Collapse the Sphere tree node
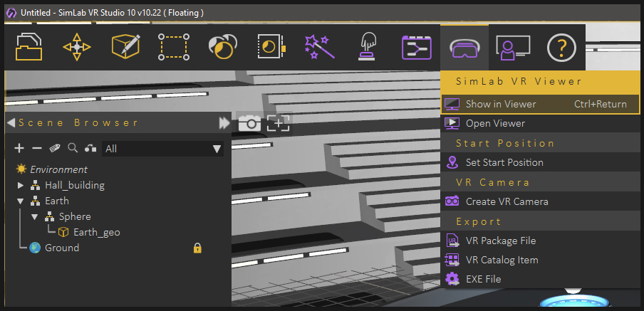The width and height of the screenshot is (644, 311). (34, 217)
